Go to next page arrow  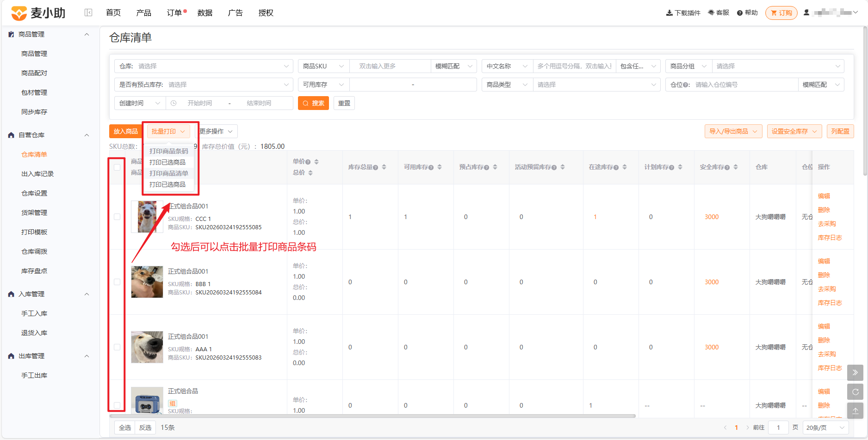coord(747,428)
